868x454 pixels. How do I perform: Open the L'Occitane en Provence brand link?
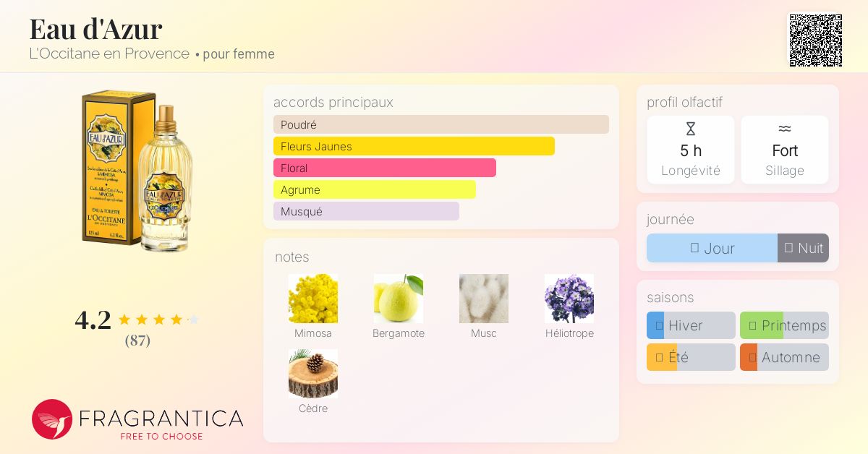point(109,54)
